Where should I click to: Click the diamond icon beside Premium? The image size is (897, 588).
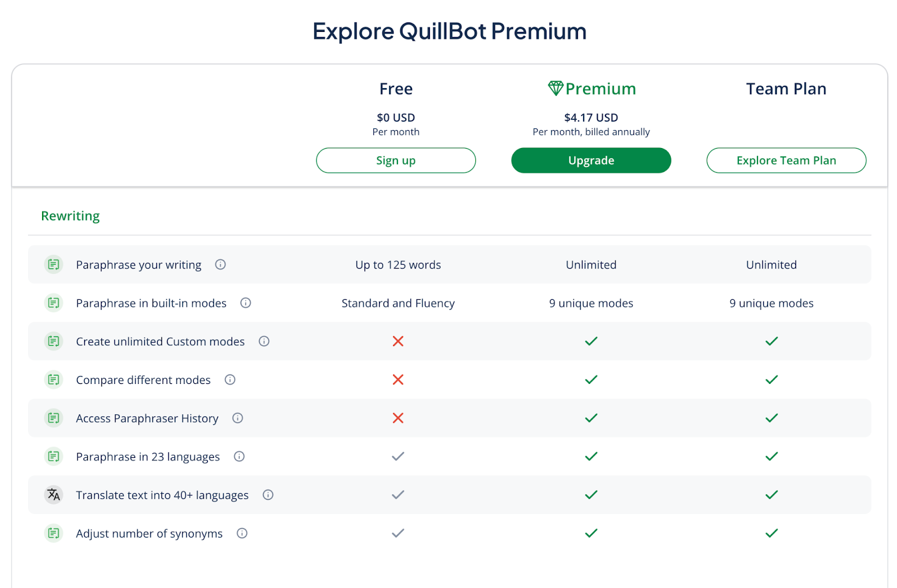coord(555,88)
